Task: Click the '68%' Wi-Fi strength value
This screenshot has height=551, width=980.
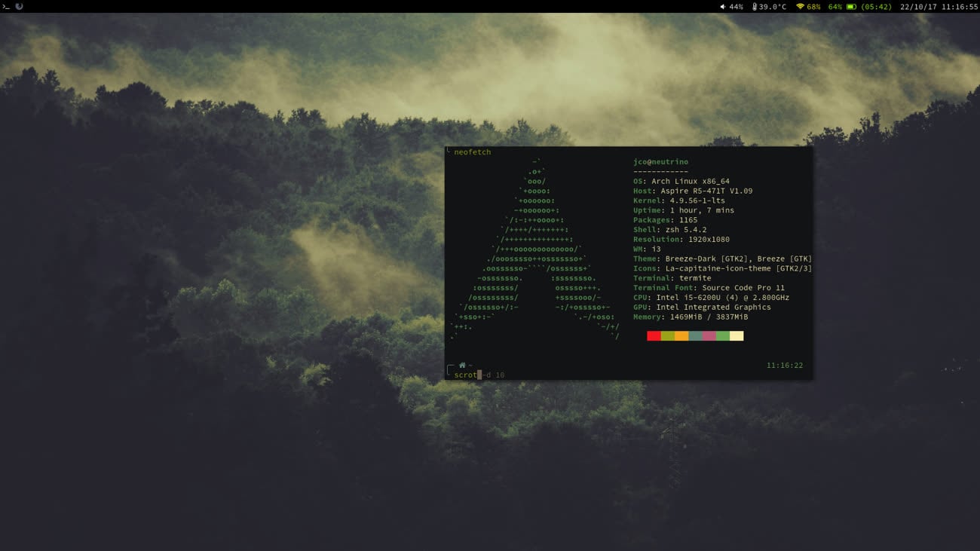Action: [814, 7]
